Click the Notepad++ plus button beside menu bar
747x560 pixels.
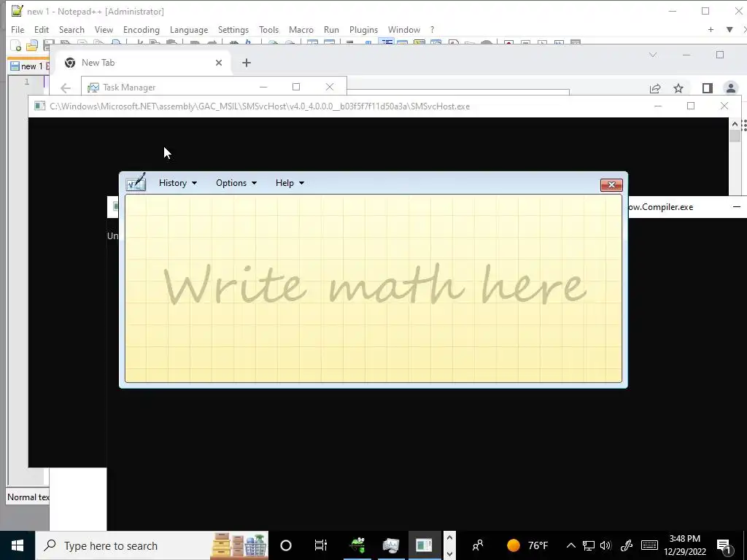[x=711, y=29]
